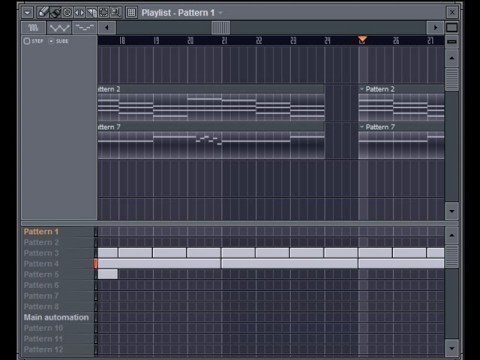The image size is (480, 360).
Task: Select Pattern 12 in the pattern list
Action: coord(43,349)
